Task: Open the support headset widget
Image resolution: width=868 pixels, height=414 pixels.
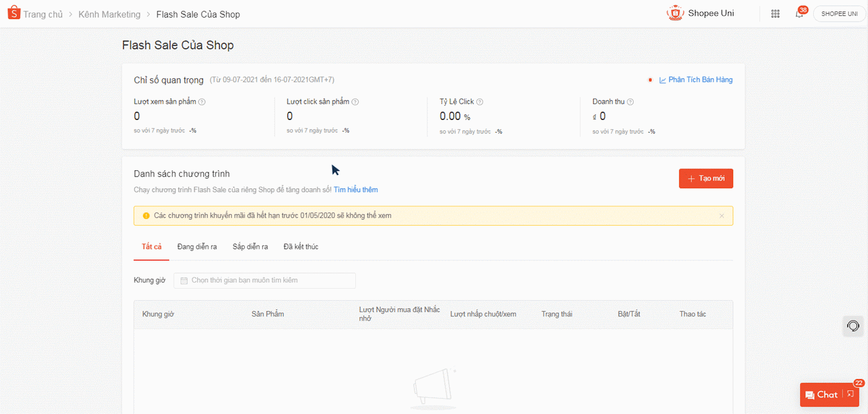Action: coord(853,326)
